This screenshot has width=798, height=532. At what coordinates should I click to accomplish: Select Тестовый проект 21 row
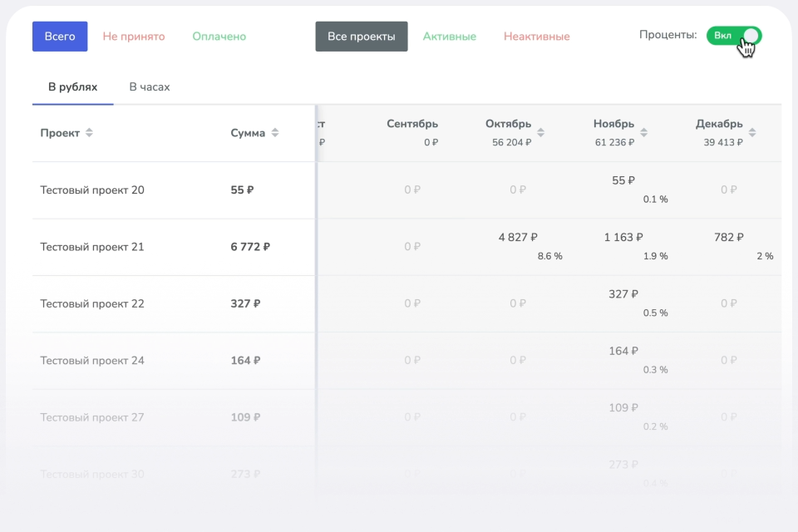pyautogui.click(x=92, y=247)
